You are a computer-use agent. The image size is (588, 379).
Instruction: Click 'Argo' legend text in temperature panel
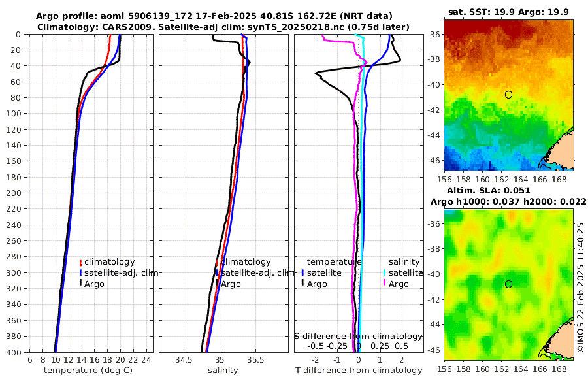[94, 284]
